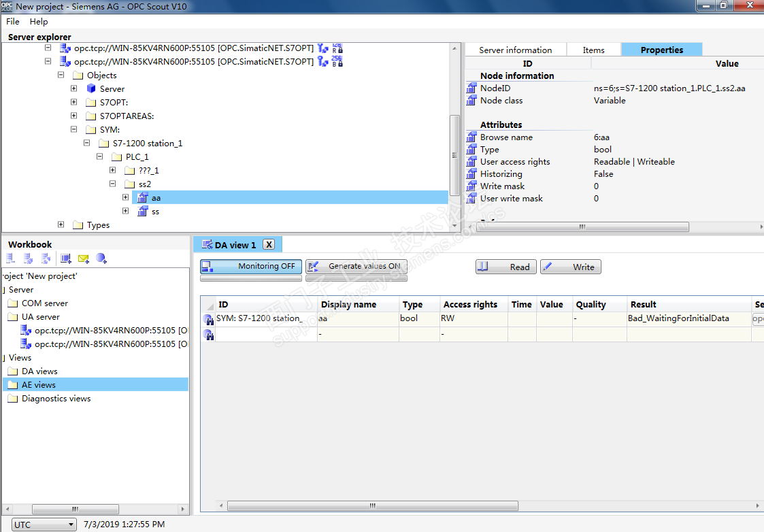This screenshot has height=532, width=764.
Task: Expand the S7OPTAREAS: folder
Action: tap(73, 116)
